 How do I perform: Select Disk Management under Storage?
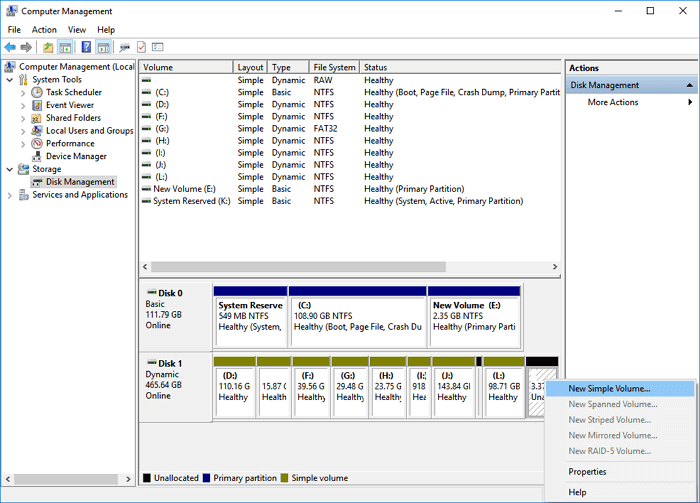click(80, 182)
